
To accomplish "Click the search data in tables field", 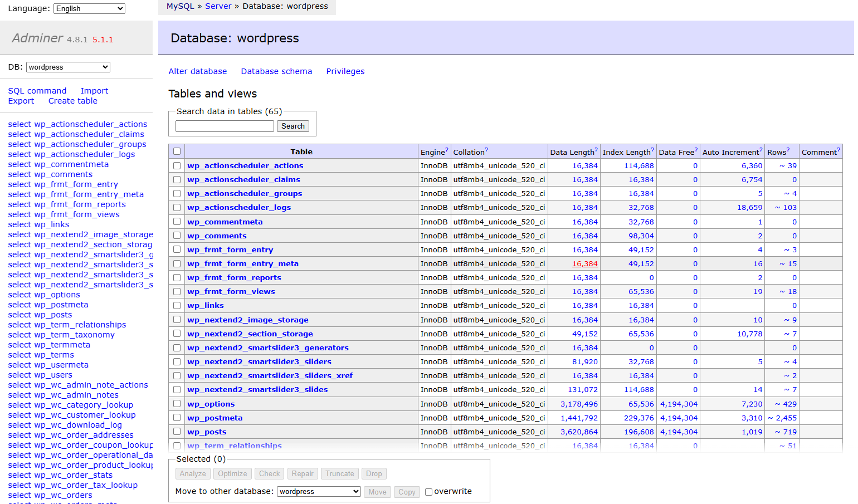I will (x=225, y=126).
